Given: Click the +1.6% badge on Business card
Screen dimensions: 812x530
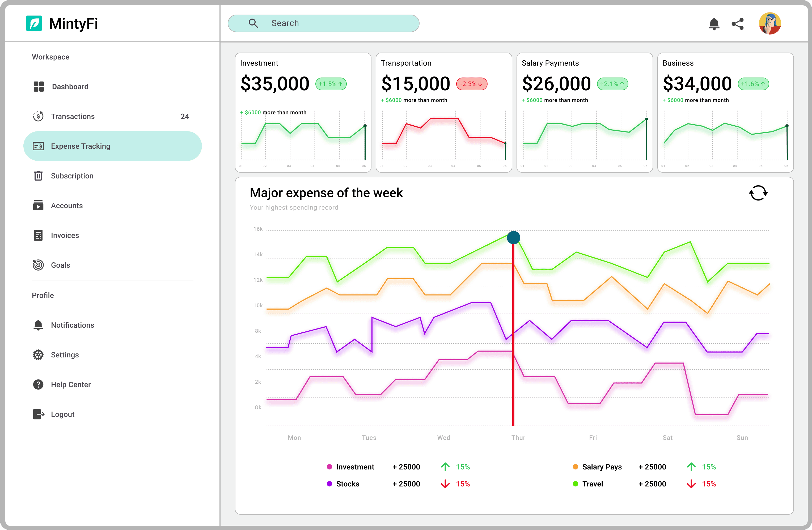Looking at the screenshot, I should coord(753,84).
